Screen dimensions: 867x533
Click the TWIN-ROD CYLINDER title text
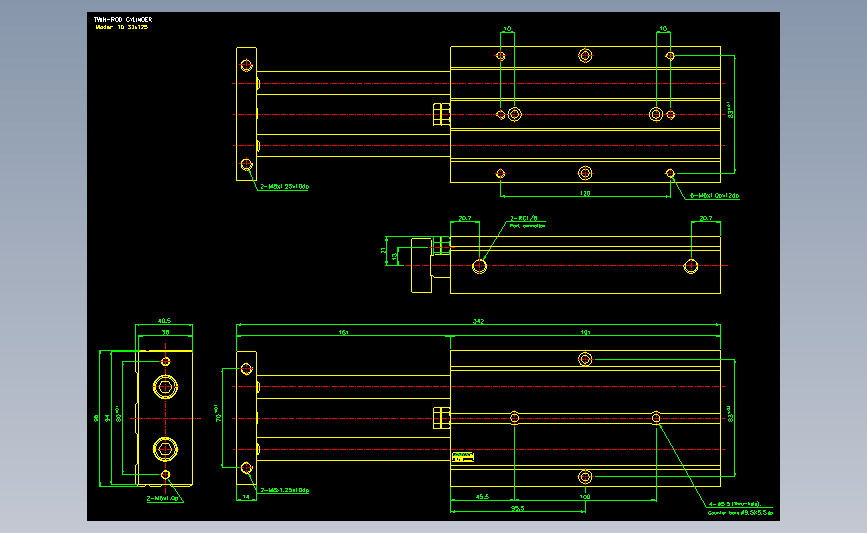coord(123,19)
